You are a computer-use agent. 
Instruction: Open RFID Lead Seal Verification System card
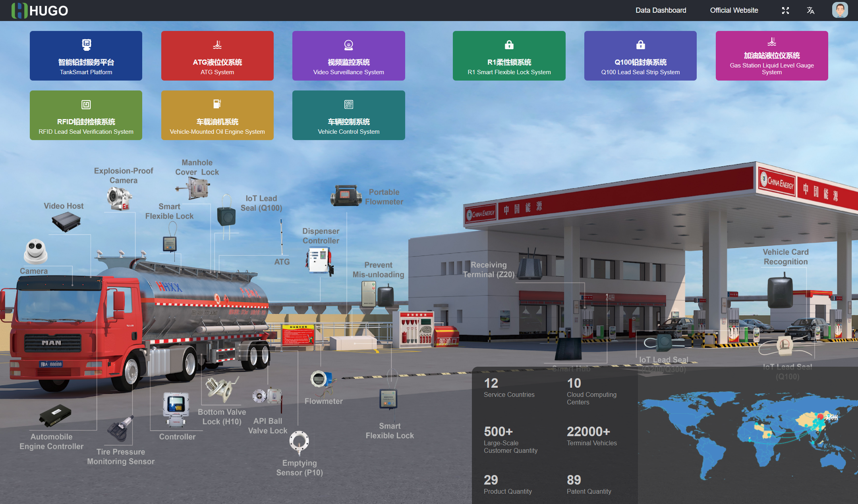86,115
